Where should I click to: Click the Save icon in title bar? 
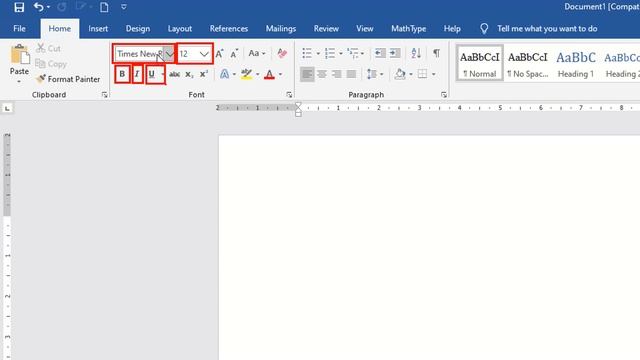pos(19,7)
